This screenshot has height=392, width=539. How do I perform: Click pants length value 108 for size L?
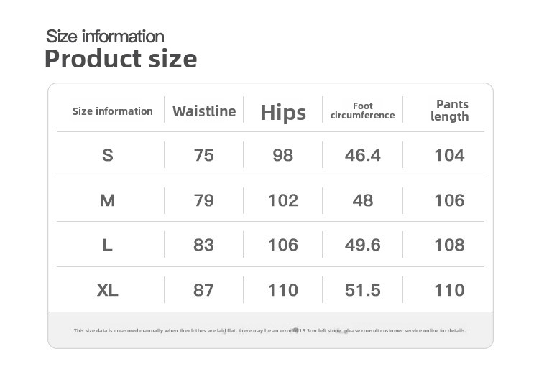[450, 245]
